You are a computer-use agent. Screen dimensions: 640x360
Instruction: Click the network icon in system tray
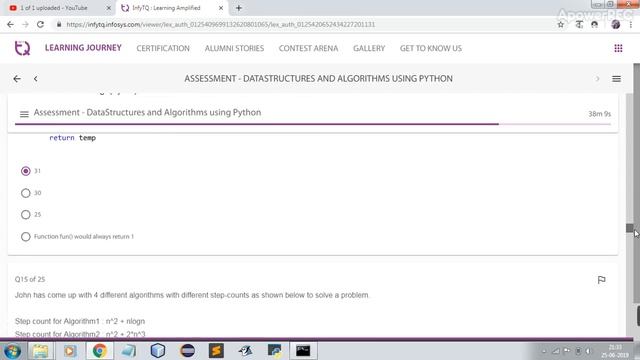(x=556, y=351)
